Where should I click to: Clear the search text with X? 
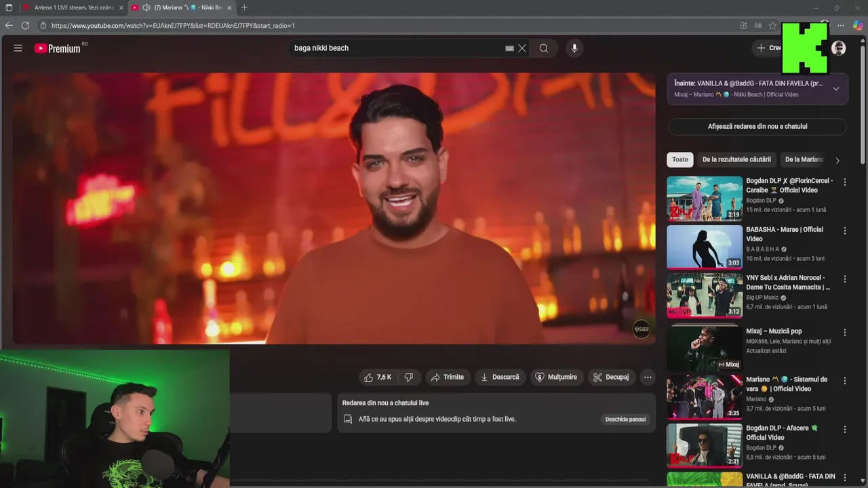(522, 48)
